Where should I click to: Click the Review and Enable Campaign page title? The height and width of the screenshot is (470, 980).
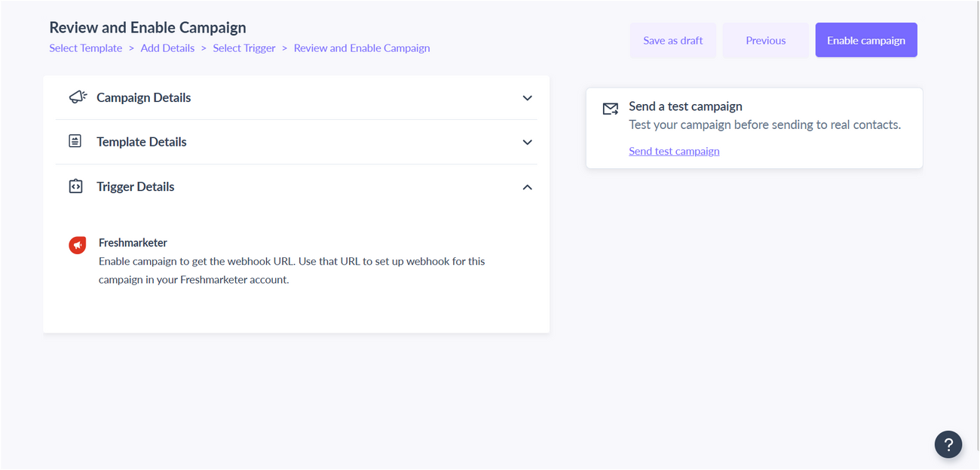[148, 28]
